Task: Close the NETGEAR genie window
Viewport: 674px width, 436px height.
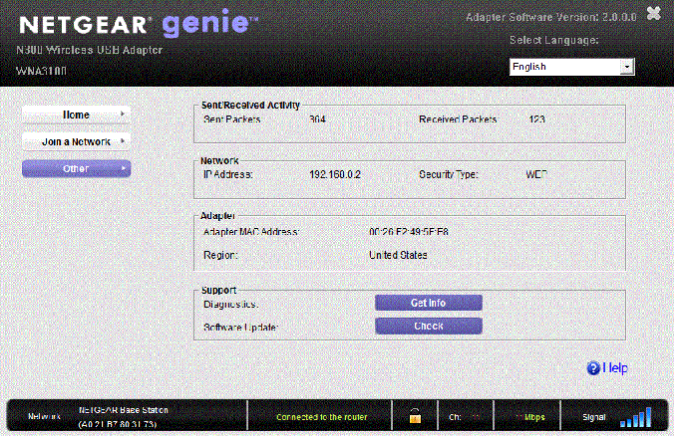Action: (x=654, y=13)
